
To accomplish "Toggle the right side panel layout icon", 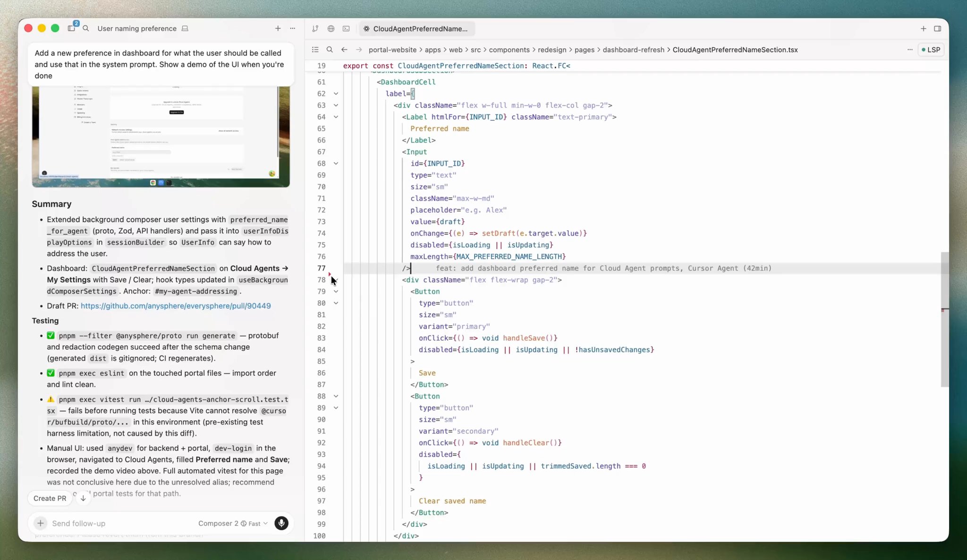I will coord(937,29).
